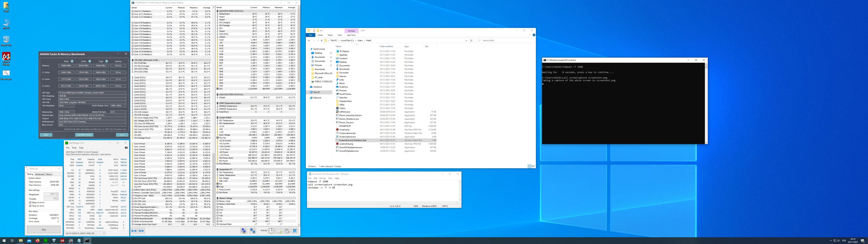Click Start Benchmark in AIDA64
The height and width of the screenshot is (244, 868).
pos(84,135)
